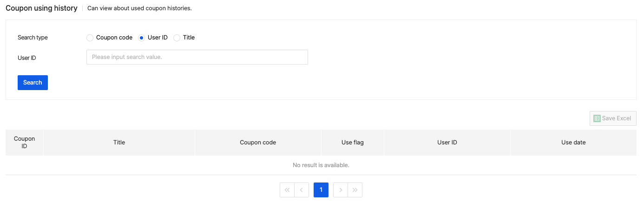Go to the first page of results
Image resolution: width=644 pixels, height=202 pixels.
pyautogui.click(x=287, y=190)
